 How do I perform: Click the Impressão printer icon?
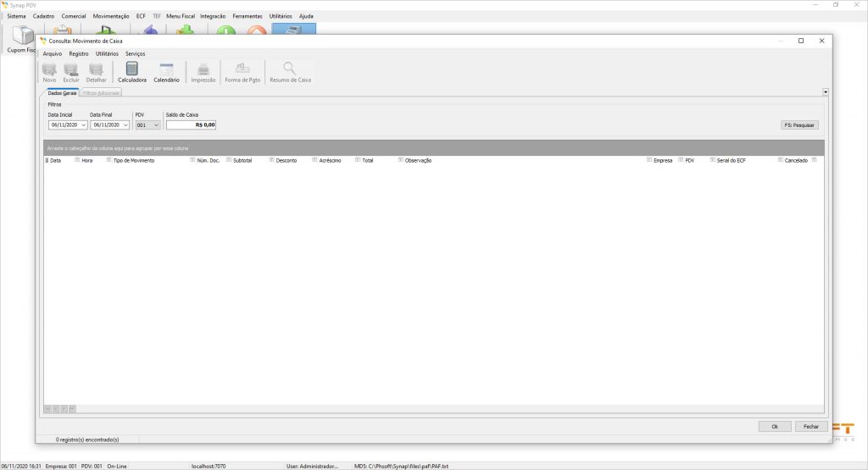pos(203,71)
